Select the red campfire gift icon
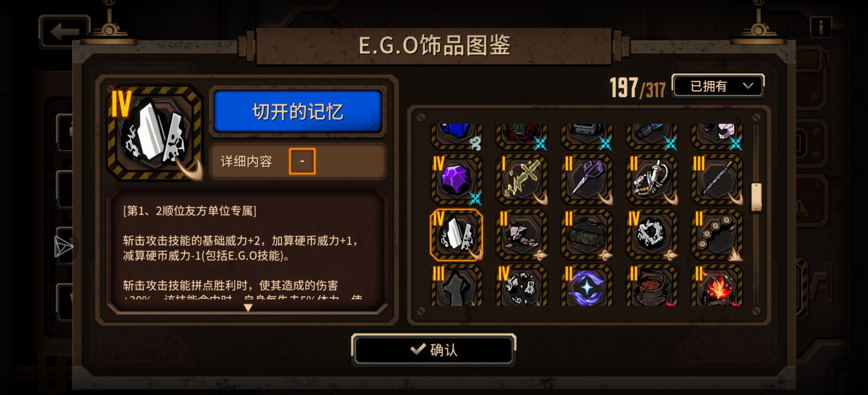This screenshot has height=395, width=868. tap(717, 285)
